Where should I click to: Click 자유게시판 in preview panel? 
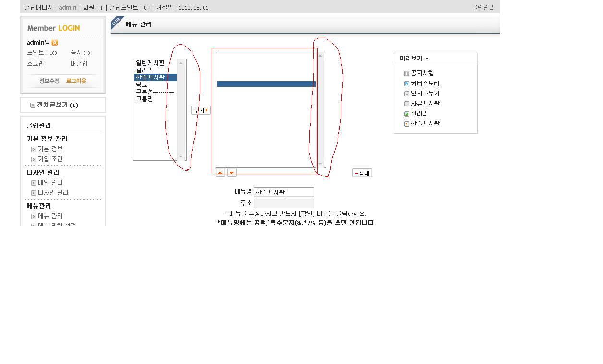[425, 104]
